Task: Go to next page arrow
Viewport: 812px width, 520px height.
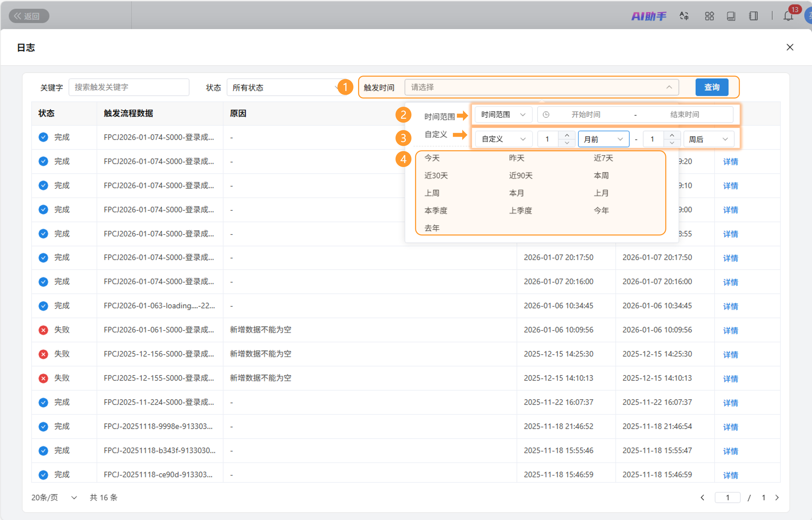Action: pyautogui.click(x=777, y=497)
